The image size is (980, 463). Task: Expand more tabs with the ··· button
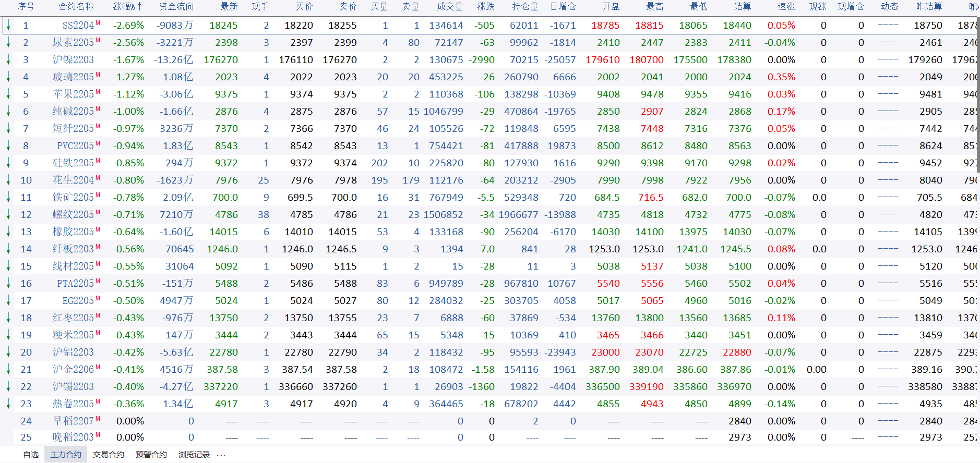point(221,455)
